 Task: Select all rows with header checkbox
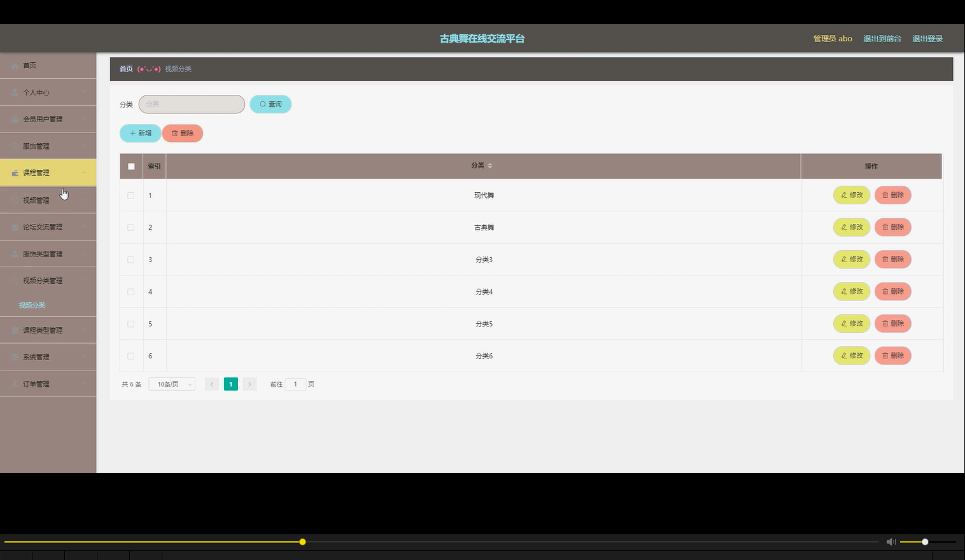[131, 166]
